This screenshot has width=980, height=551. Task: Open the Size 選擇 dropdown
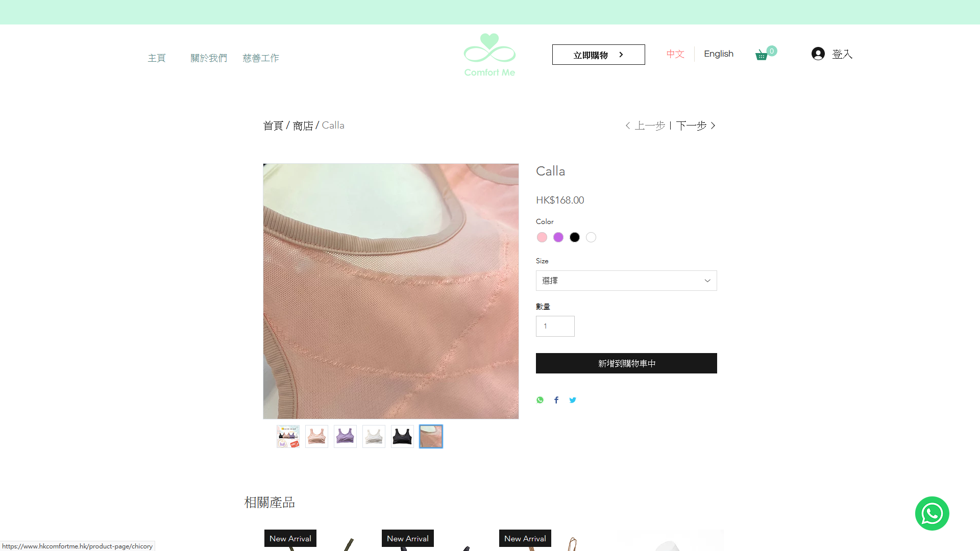coord(626,281)
